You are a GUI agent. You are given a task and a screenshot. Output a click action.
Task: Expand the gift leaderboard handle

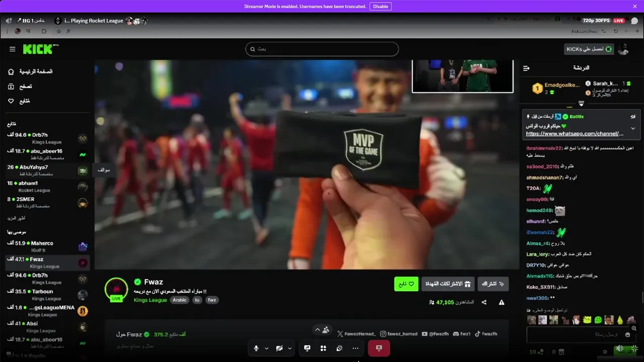pyautogui.click(x=581, y=104)
